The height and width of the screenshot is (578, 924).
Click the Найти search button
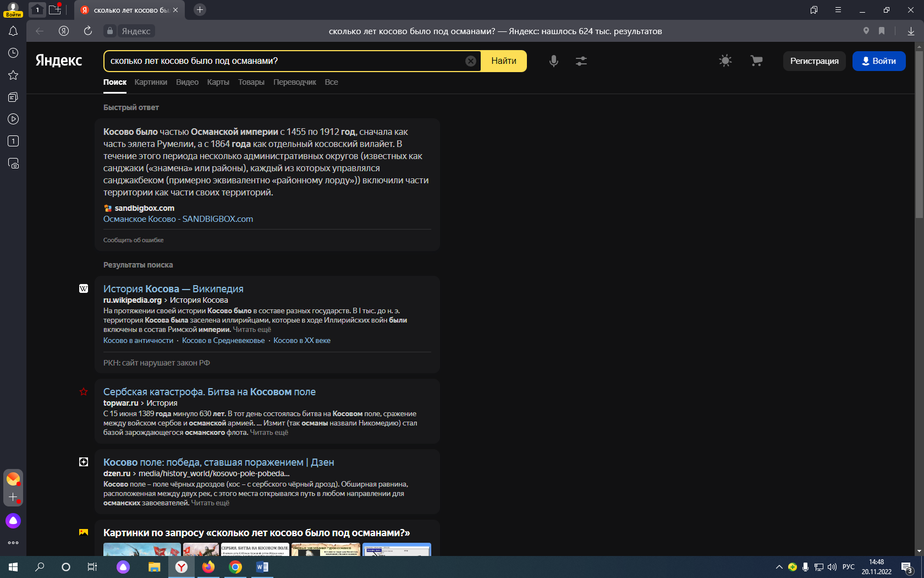coord(504,61)
